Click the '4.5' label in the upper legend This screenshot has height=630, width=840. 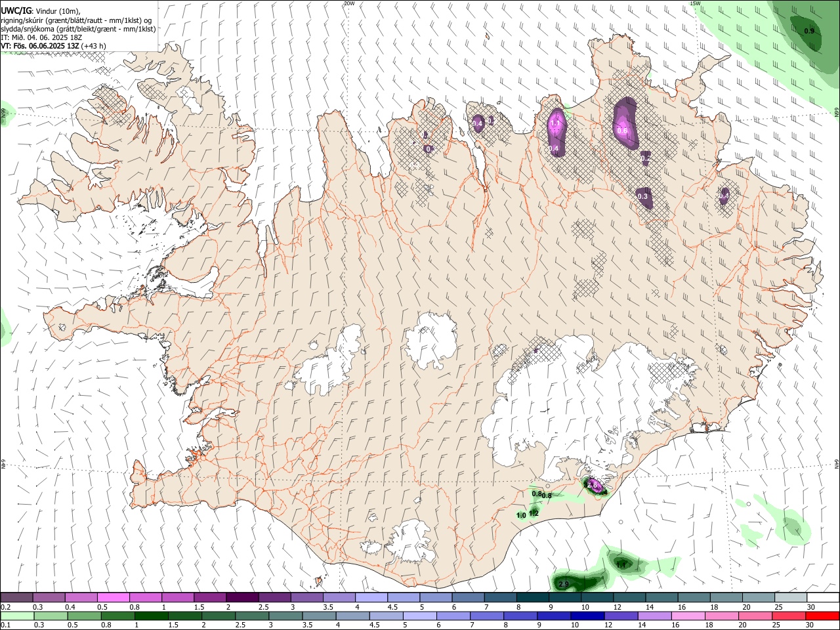[x=392, y=607]
